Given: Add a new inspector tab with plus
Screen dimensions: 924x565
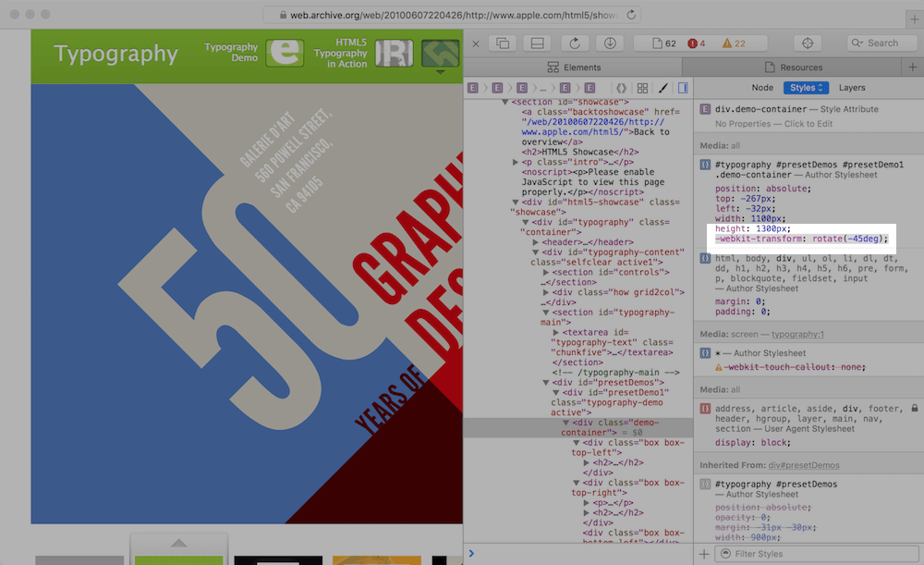Looking at the screenshot, I should 913,68.
